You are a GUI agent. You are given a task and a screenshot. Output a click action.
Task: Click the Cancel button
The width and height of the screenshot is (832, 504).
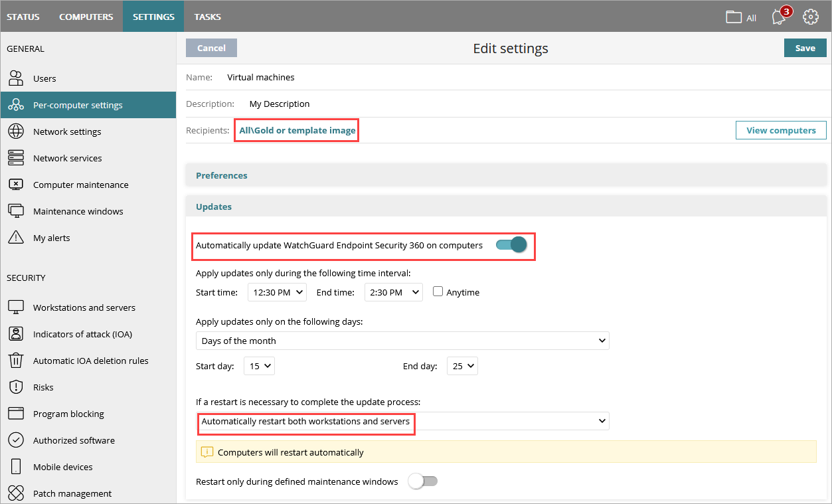[x=211, y=48]
